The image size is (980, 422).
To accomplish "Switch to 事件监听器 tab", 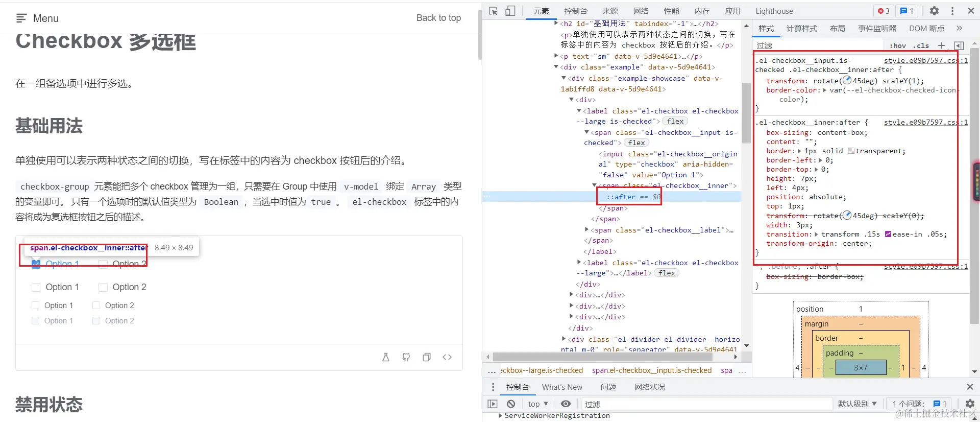I will click(877, 28).
